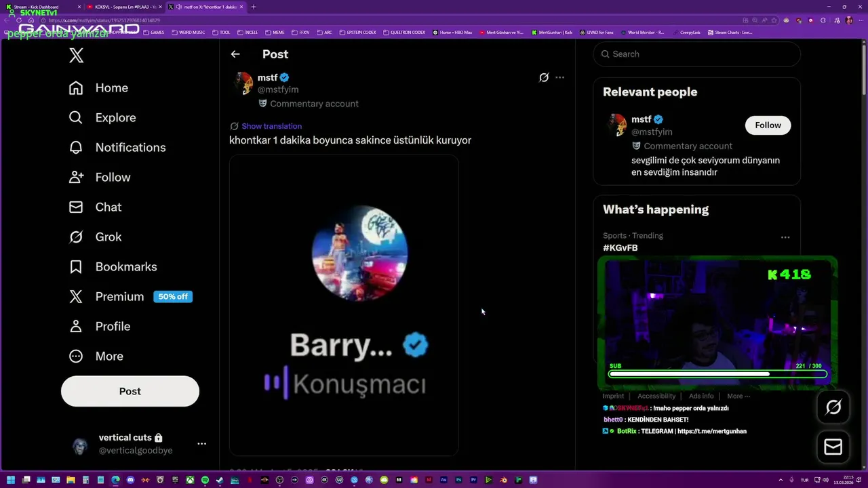The width and height of the screenshot is (868, 488).
Task: Open the More footer dropdown
Action: point(738,396)
